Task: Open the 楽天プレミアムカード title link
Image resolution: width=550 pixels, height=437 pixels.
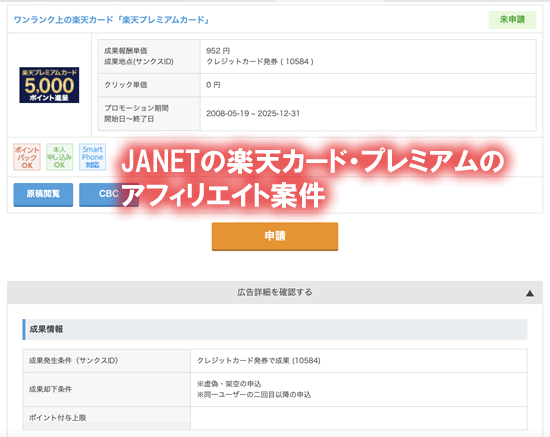Action: pyautogui.click(x=112, y=20)
